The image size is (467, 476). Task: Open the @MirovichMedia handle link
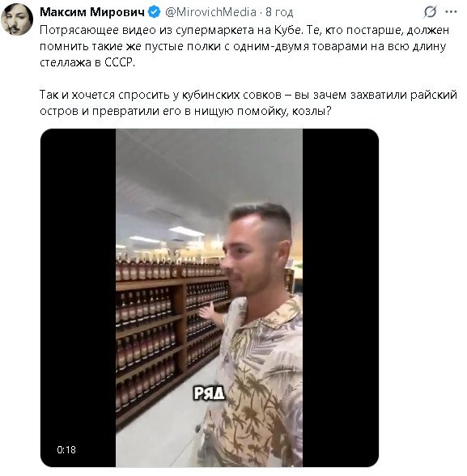[x=211, y=12]
